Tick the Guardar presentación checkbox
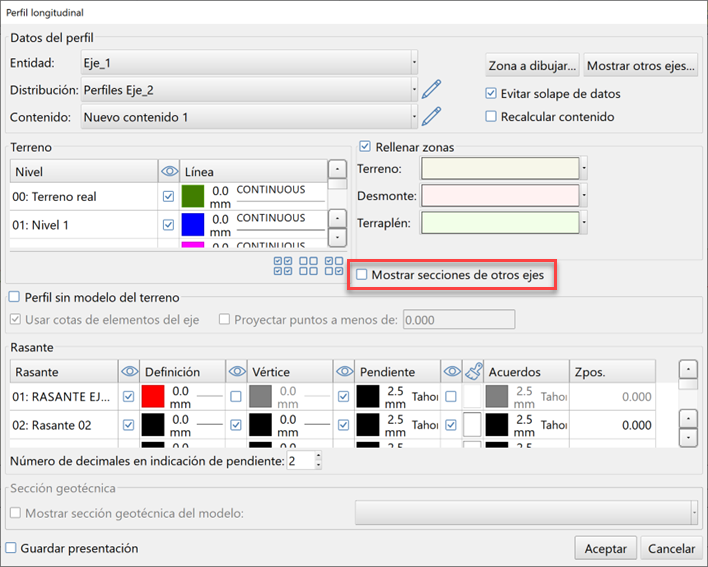 (11, 548)
